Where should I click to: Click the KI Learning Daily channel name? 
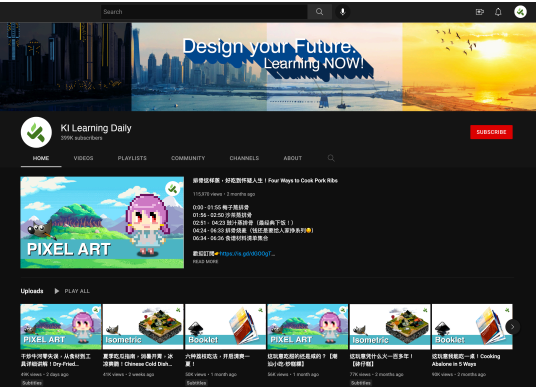(x=96, y=128)
